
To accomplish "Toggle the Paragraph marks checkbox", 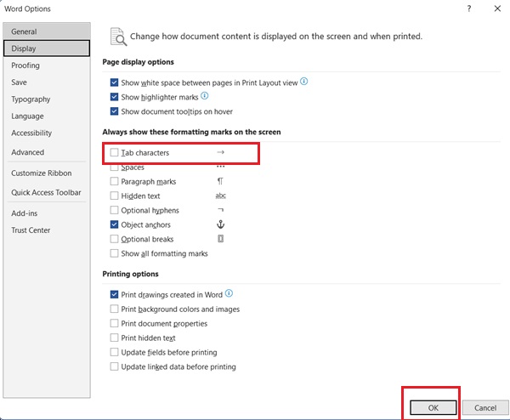I will click(x=115, y=182).
